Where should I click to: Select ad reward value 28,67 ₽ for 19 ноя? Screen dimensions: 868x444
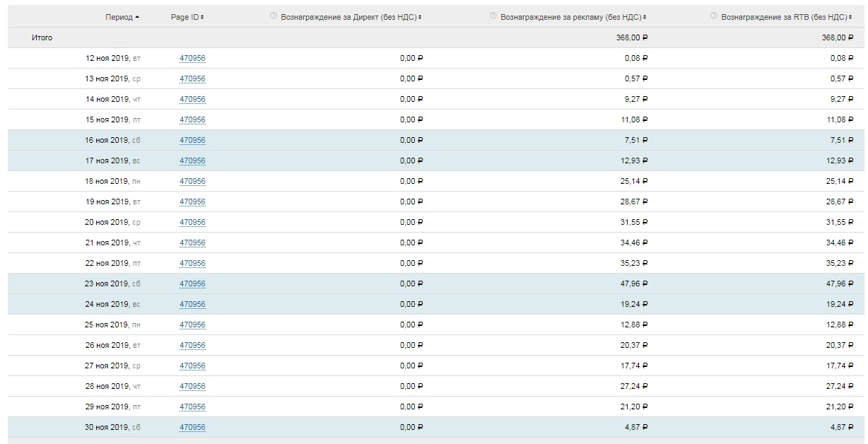click(x=634, y=201)
